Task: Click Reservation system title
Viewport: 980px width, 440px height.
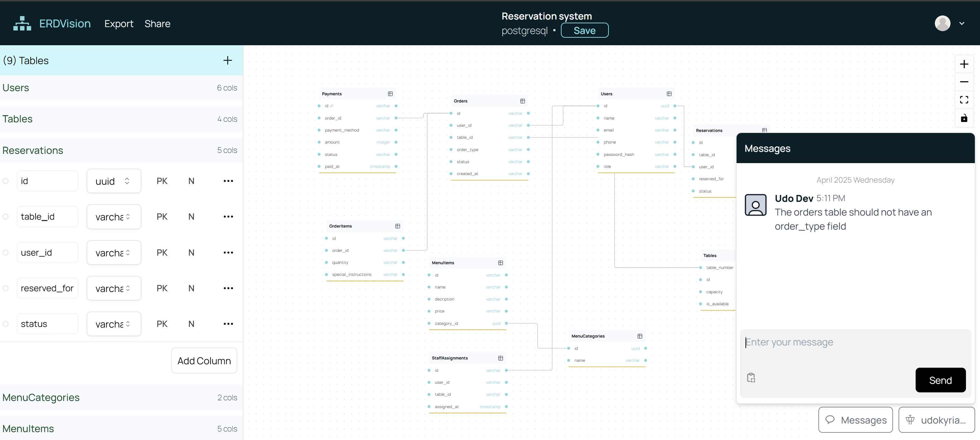Action: [547, 16]
